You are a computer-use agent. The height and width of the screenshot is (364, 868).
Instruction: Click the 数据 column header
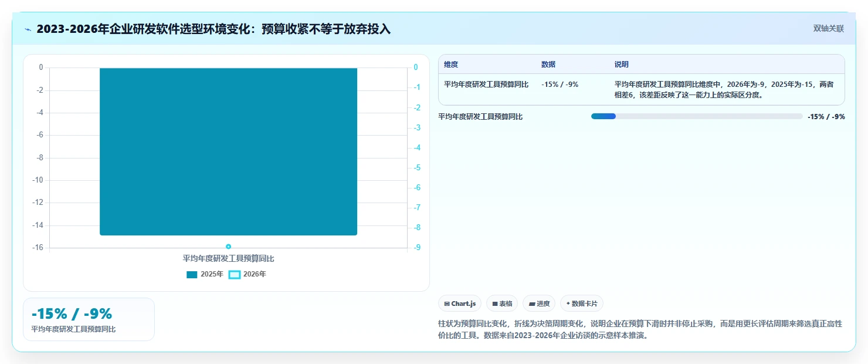548,64
